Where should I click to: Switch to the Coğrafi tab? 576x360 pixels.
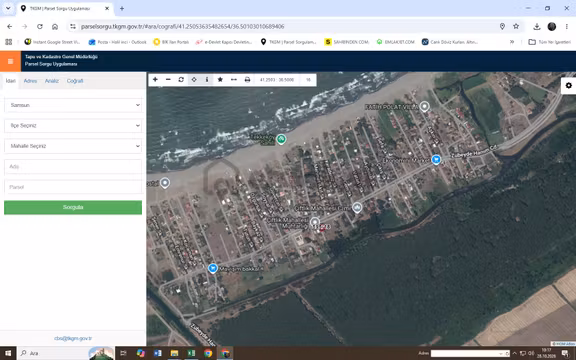75,81
